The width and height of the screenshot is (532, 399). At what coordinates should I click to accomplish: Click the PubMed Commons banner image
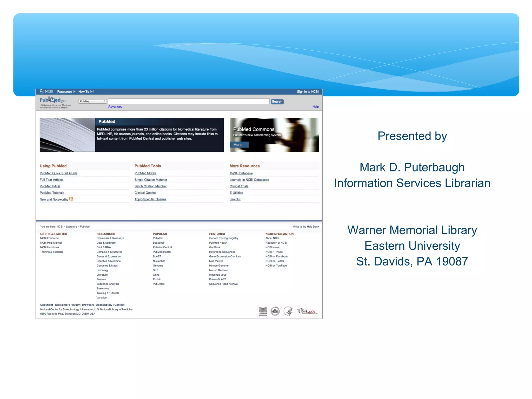coord(274,135)
